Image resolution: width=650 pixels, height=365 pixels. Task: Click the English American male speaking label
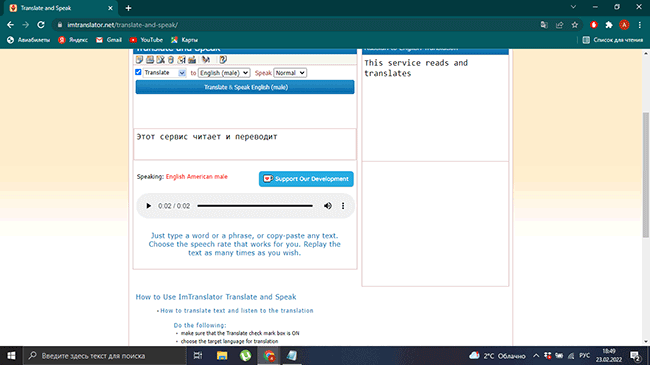coord(196,177)
